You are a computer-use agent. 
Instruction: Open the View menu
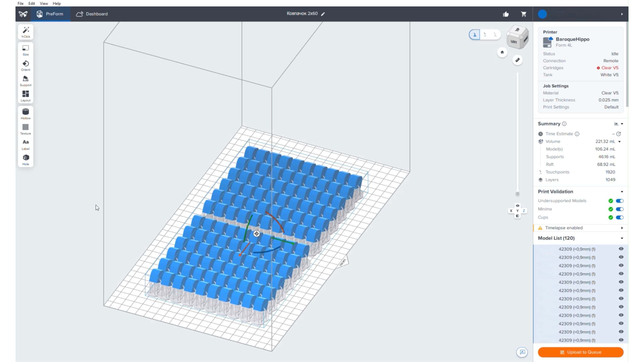[44, 3]
